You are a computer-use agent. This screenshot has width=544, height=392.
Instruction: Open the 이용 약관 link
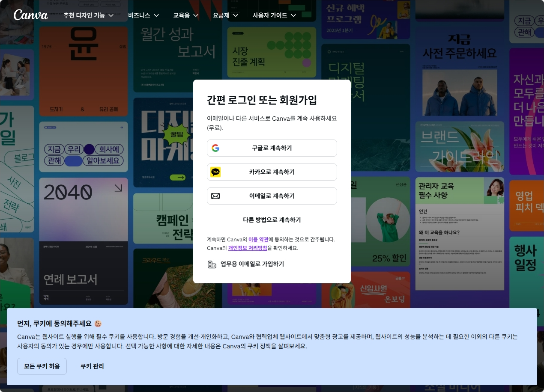click(258, 239)
